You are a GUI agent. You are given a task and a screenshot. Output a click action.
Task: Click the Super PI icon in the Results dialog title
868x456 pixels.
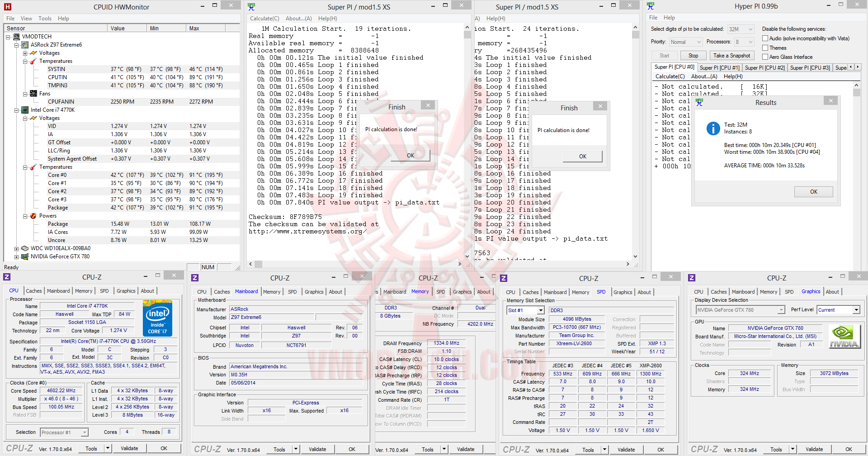[699, 102]
